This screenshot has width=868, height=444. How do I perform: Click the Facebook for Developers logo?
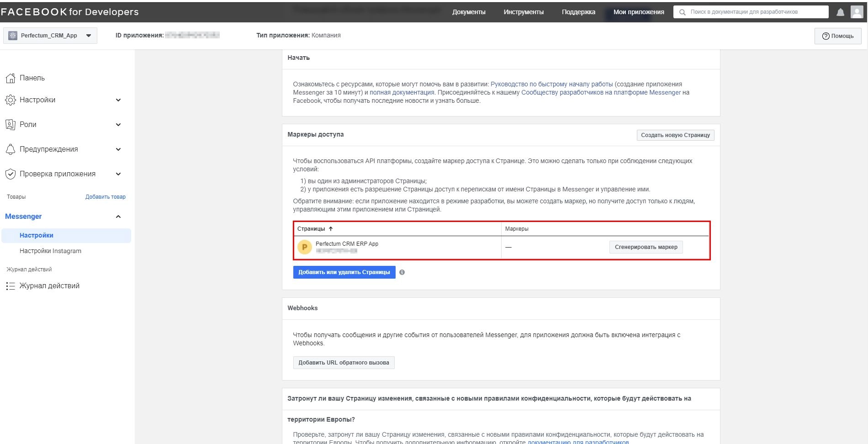pyautogui.click(x=69, y=12)
